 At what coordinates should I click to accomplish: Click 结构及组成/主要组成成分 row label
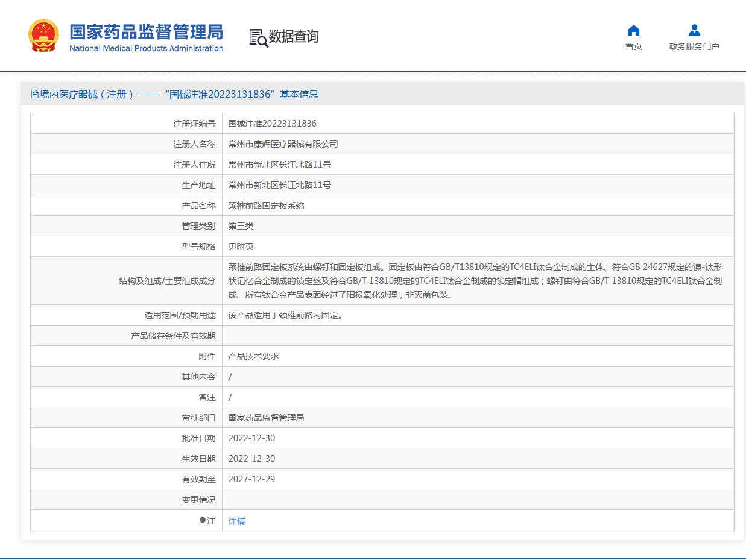click(x=167, y=281)
